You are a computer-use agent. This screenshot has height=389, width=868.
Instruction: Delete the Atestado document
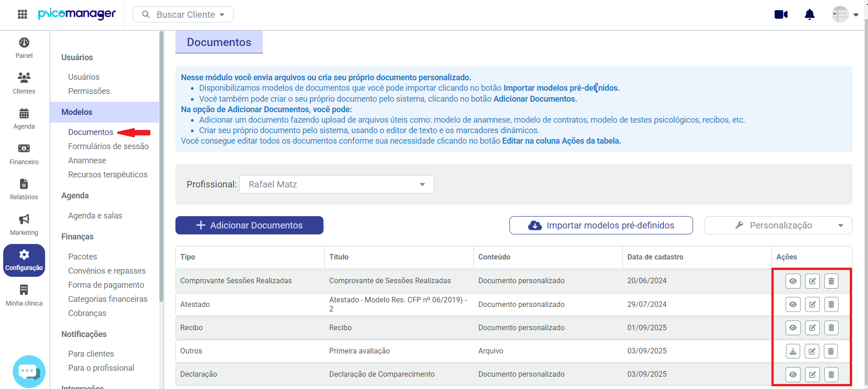(831, 304)
